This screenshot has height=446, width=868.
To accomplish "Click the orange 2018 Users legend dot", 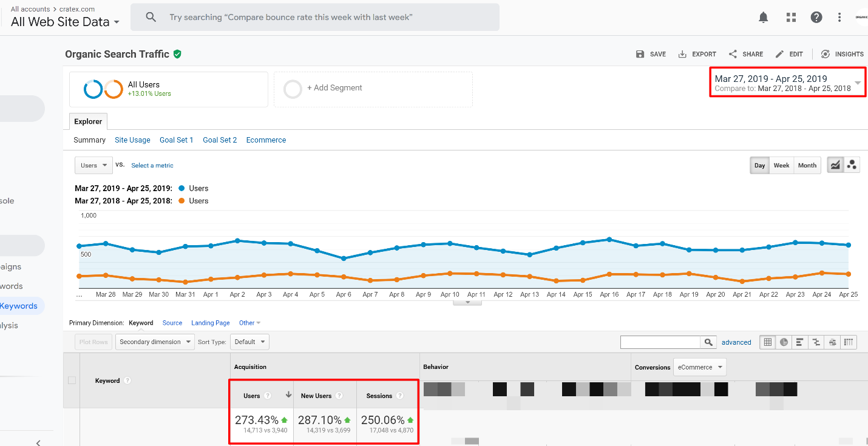I will (x=182, y=201).
